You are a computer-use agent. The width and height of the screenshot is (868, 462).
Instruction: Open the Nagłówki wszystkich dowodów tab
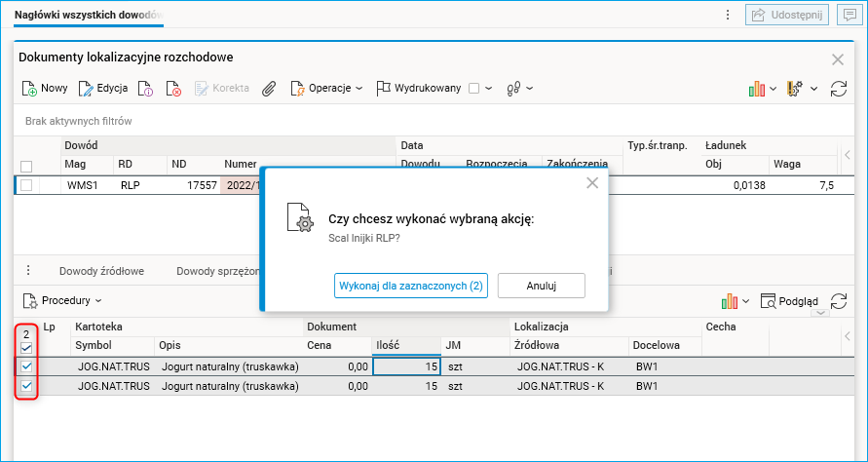click(x=88, y=15)
